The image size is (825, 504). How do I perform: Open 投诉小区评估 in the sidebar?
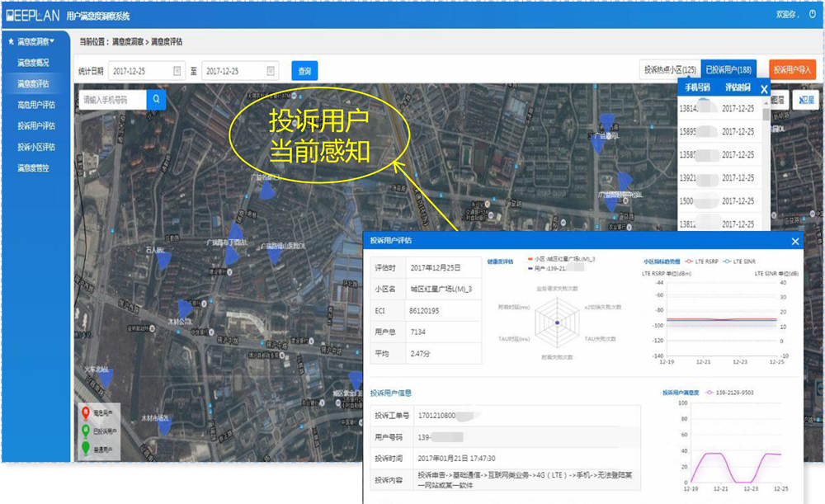pos(36,147)
